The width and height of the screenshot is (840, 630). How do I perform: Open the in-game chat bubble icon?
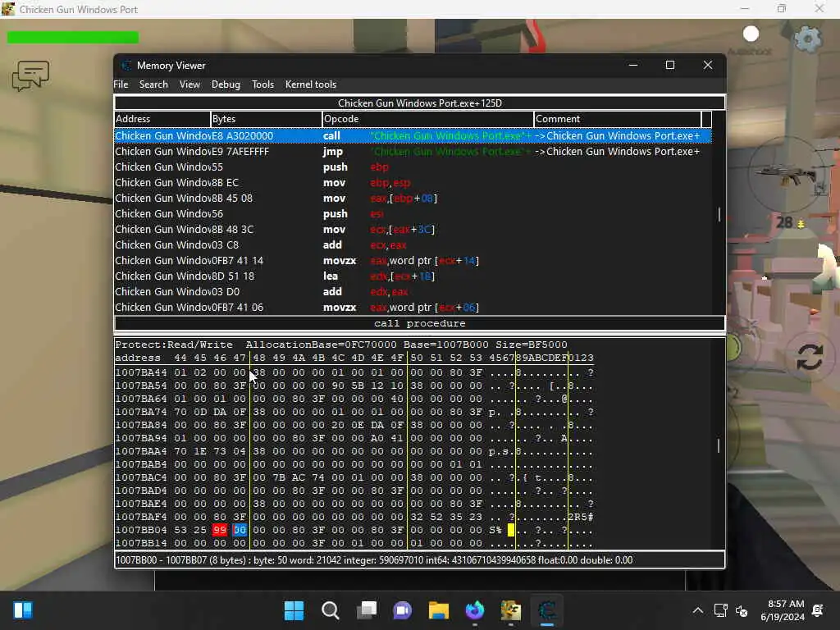[30, 75]
